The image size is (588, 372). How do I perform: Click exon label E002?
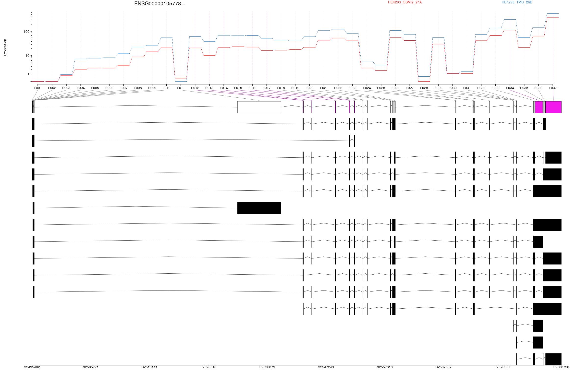coord(52,88)
